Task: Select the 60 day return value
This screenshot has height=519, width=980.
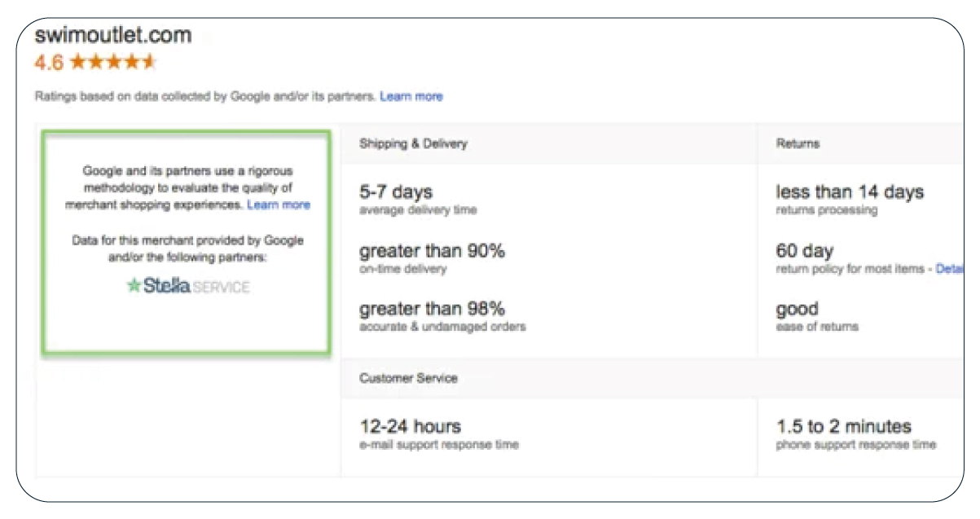Action: point(804,251)
